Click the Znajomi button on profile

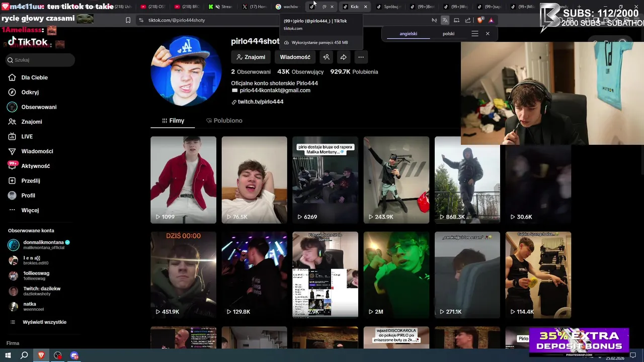[x=251, y=57]
